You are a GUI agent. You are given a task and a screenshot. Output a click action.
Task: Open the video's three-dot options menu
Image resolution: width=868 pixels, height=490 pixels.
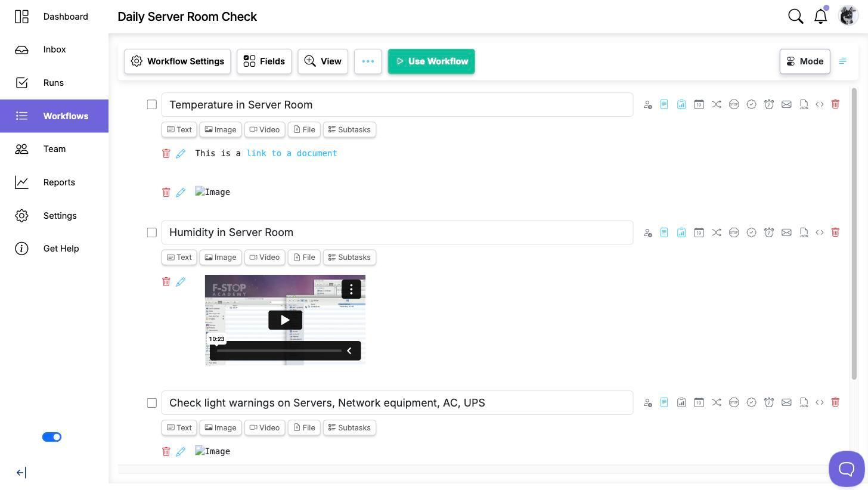coord(351,289)
